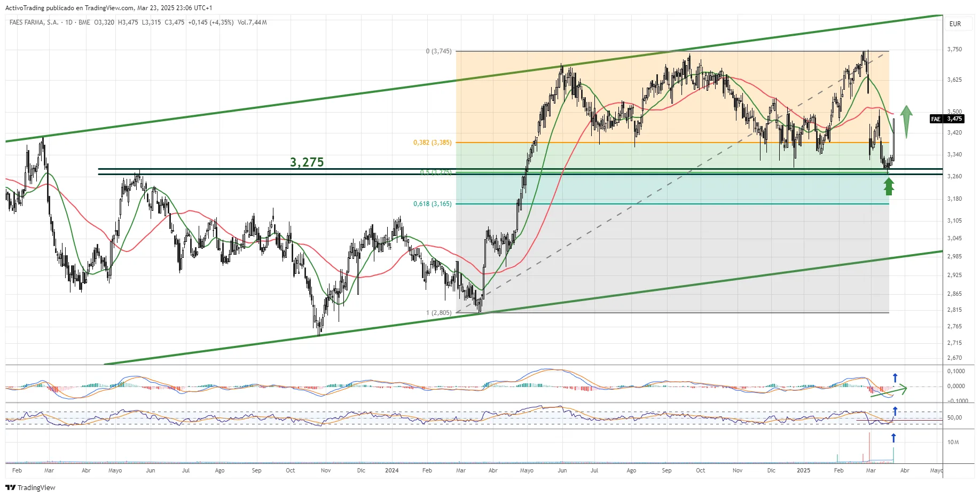The width and height of the screenshot is (980, 497).
Task: Click the 3,750 value on the price scale
Action: (954, 49)
